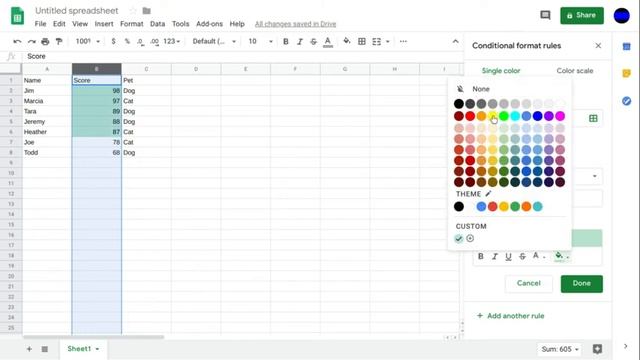Open Sheet1 tab options arrow
Viewport: 640px width, 360px height.
click(x=97, y=349)
